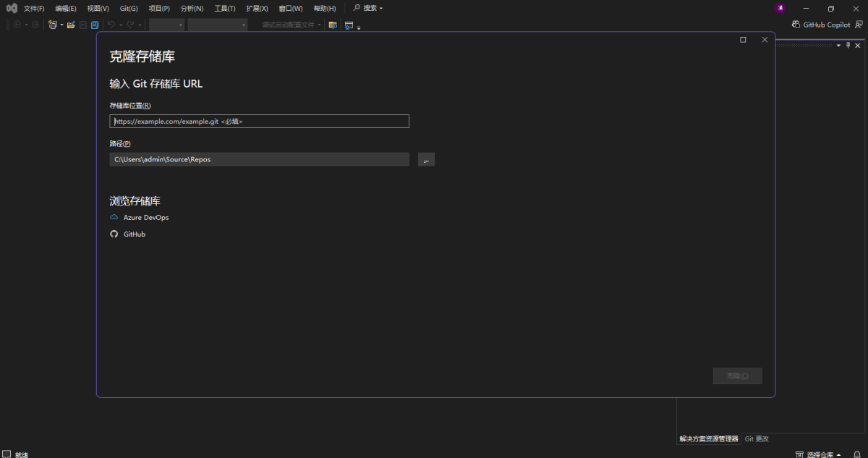
Task: Click the New Project toolbar icon
Action: [x=53, y=24]
